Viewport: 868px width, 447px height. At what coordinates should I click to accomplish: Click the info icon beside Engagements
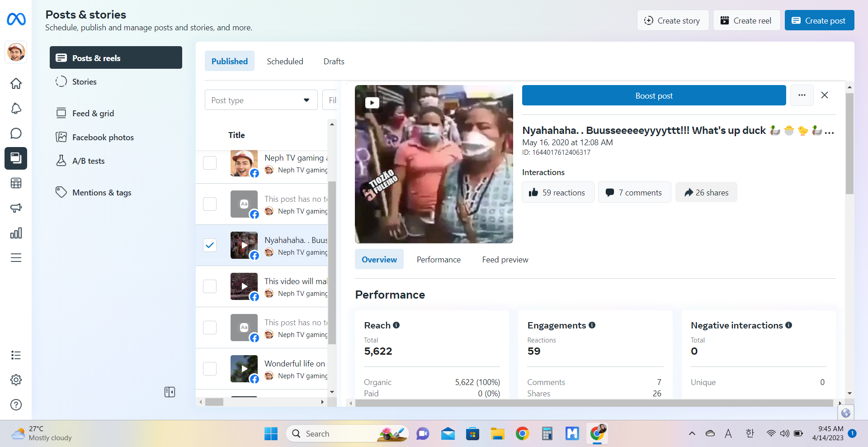click(592, 325)
